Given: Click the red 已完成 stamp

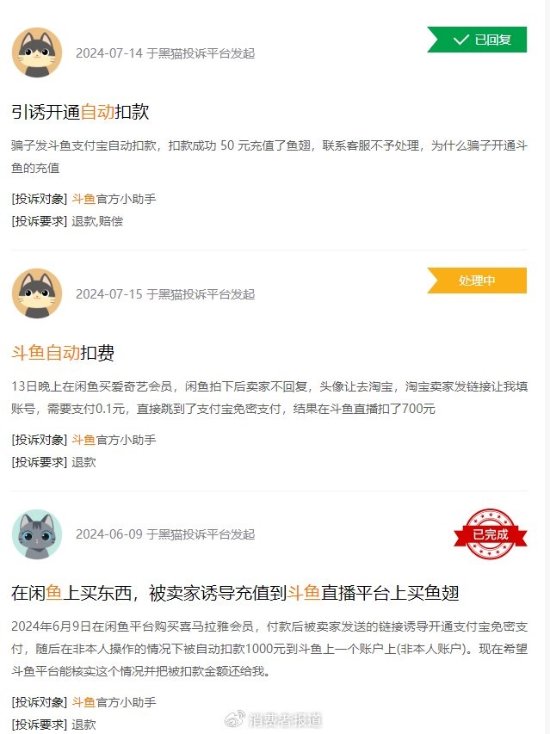Looking at the screenshot, I should click(x=490, y=534).
